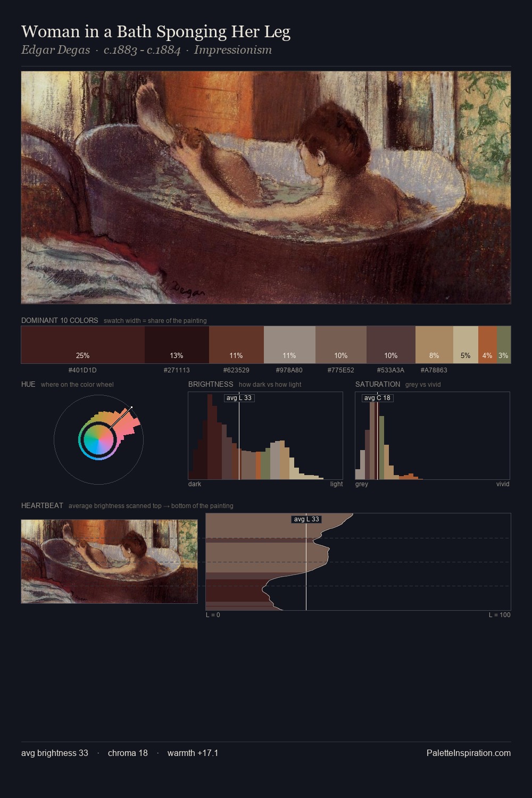This screenshot has width=532, height=798.
Task: Click the 'avg C 18' label in saturation chart
Action: [377, 398]
